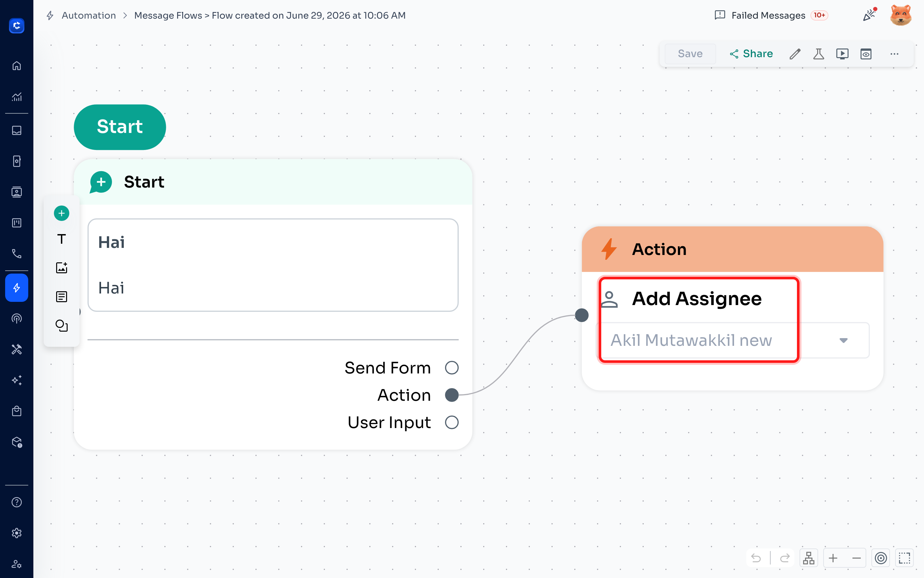Add a shapes button element from toolbox
The height and width of the screenshot is (578, 924).
62,326
